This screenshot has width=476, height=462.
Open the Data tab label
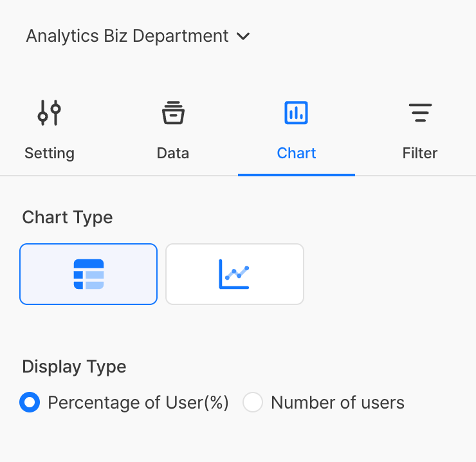click(x=173, y=153)
